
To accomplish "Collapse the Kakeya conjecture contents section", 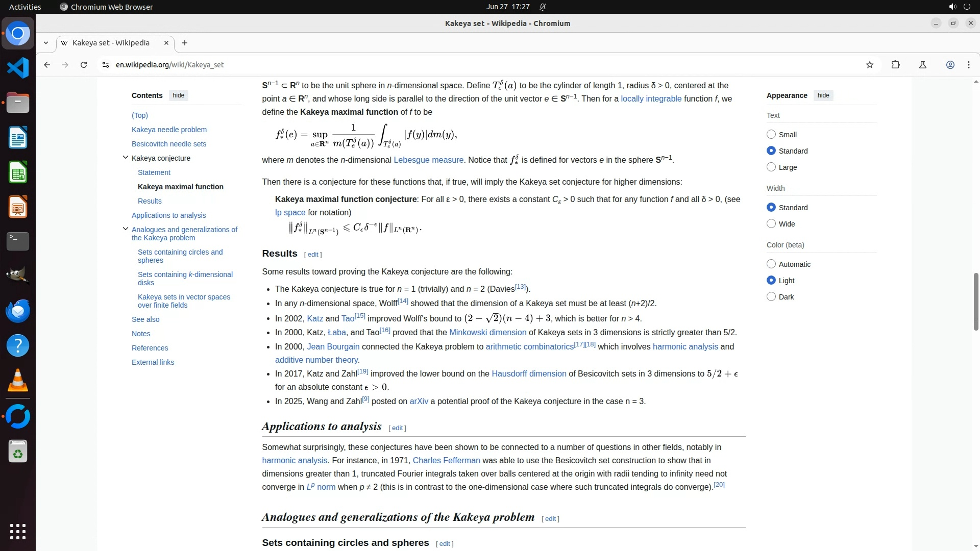I will click(x=125, y=158).
